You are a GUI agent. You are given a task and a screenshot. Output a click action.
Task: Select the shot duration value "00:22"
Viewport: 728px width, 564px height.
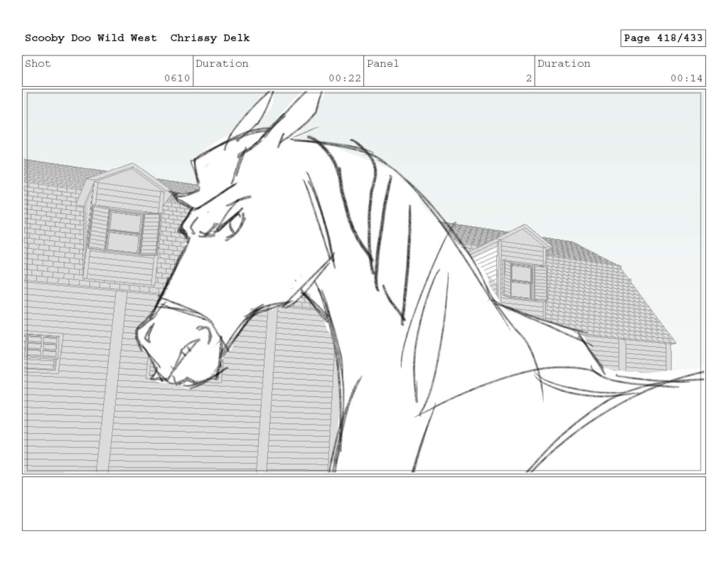(x=345, y=78)
